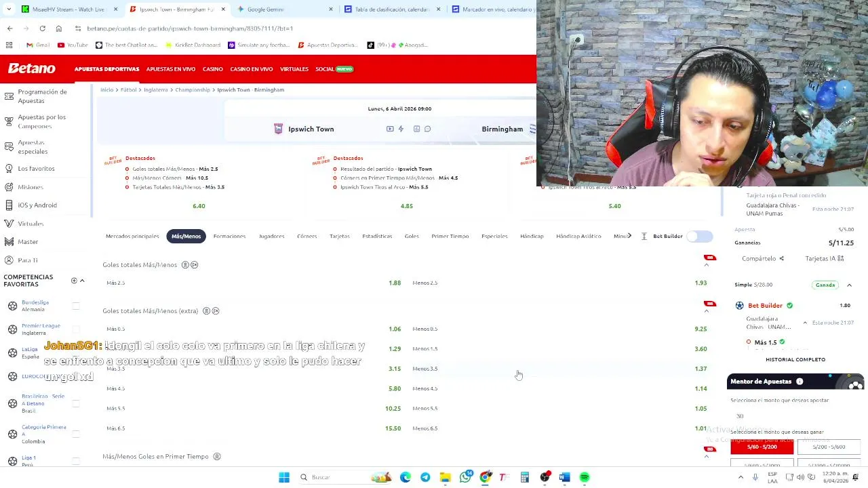The image size is (868, 488).
Task: Collapse Goles totales Más/Menos (extra) market
Action: (706, 311)
